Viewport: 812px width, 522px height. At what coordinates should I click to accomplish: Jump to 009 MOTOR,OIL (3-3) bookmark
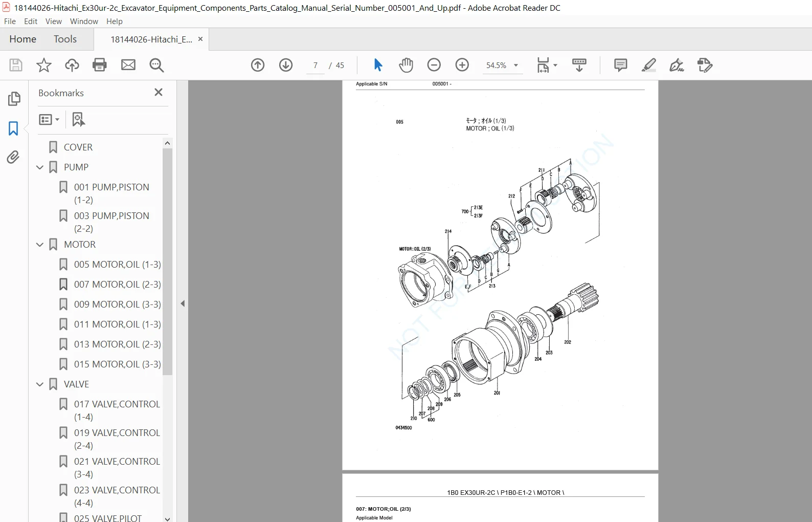(x=118, y=304)
